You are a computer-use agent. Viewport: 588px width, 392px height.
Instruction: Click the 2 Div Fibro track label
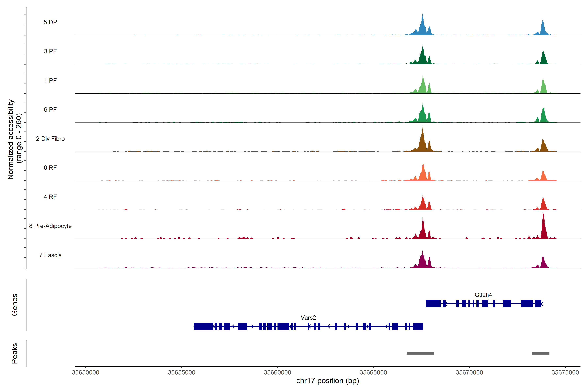[x=50, y=139]
